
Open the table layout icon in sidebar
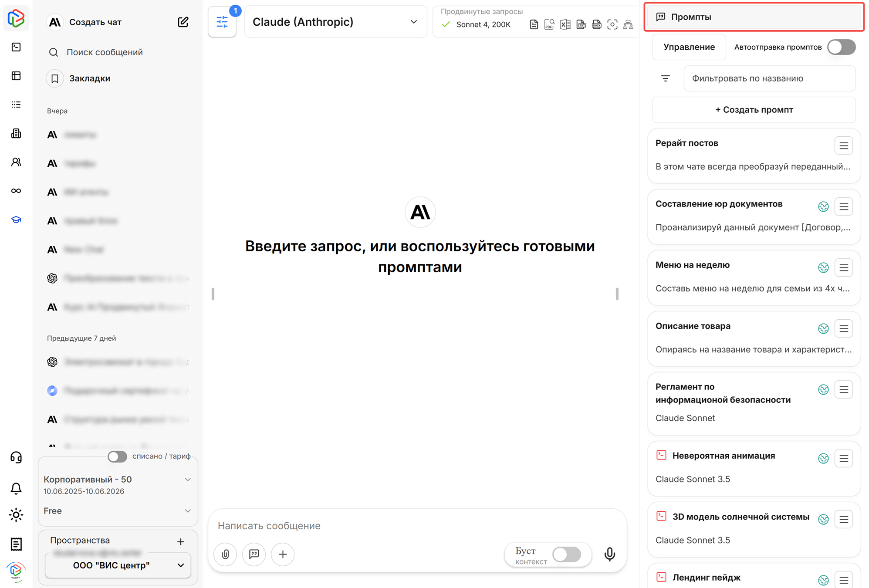(x=16, y=76)
